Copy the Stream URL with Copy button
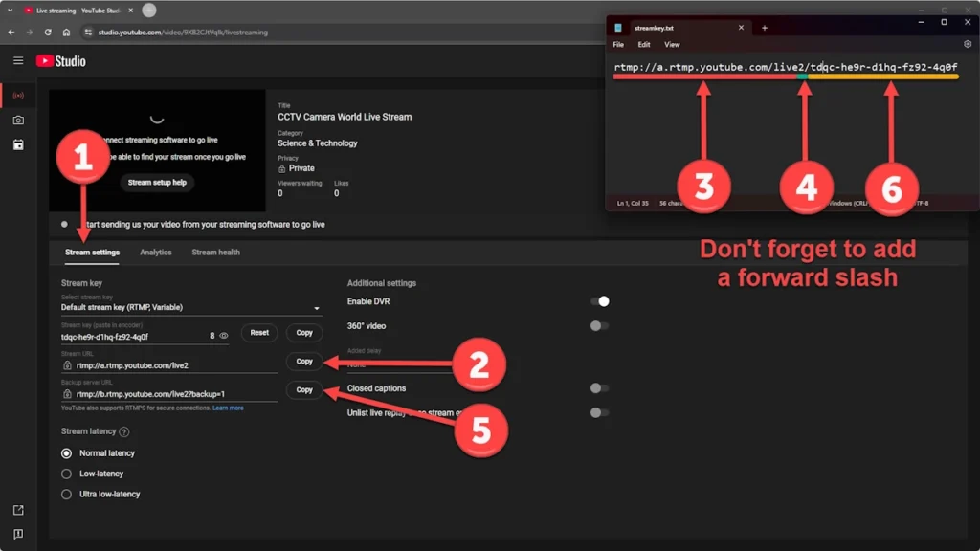The image size is (980, 551). (x=304, y=362)
